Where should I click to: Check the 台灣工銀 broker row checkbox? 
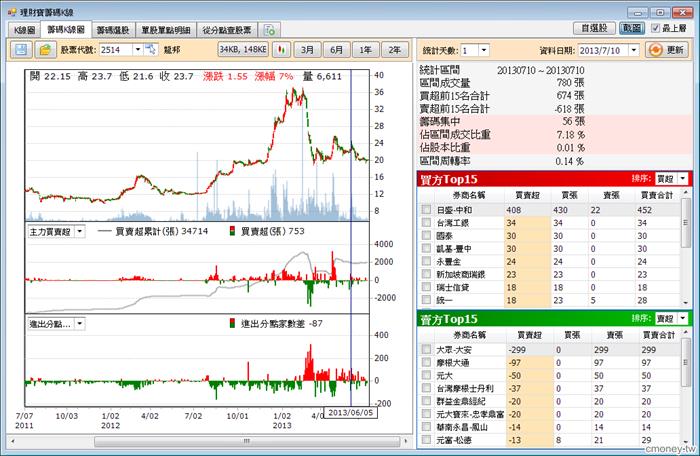427,222
